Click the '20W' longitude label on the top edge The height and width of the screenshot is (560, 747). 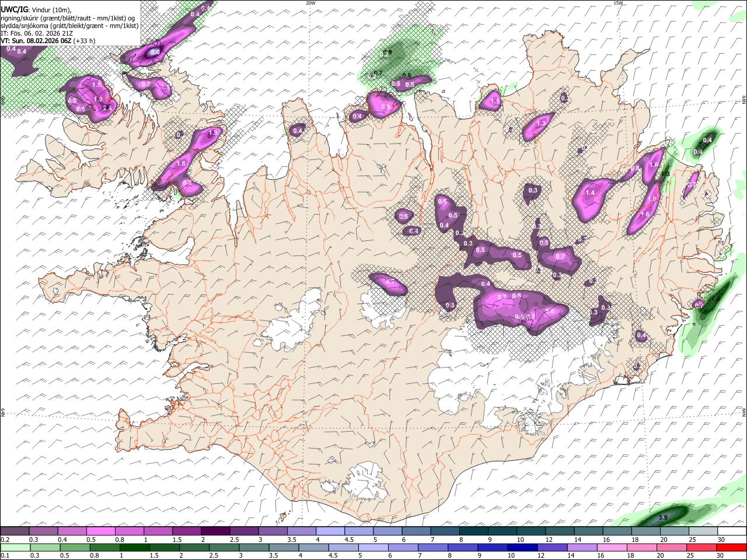310,3
